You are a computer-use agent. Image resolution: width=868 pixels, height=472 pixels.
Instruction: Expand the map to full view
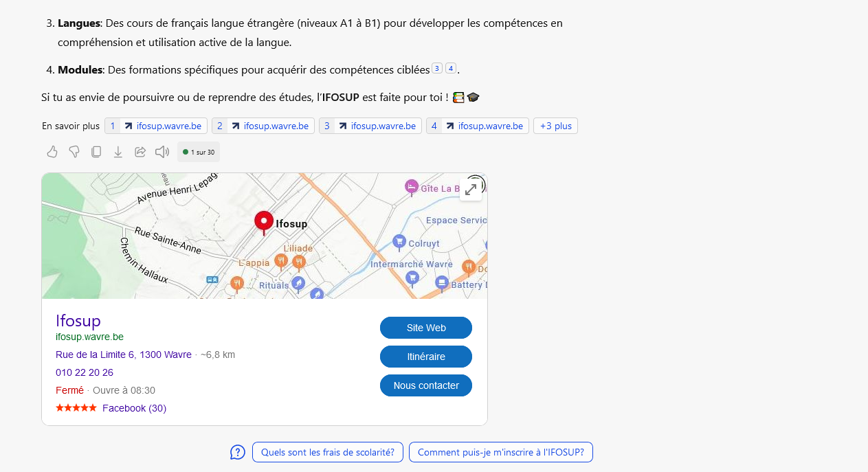[x=471, y=189]
